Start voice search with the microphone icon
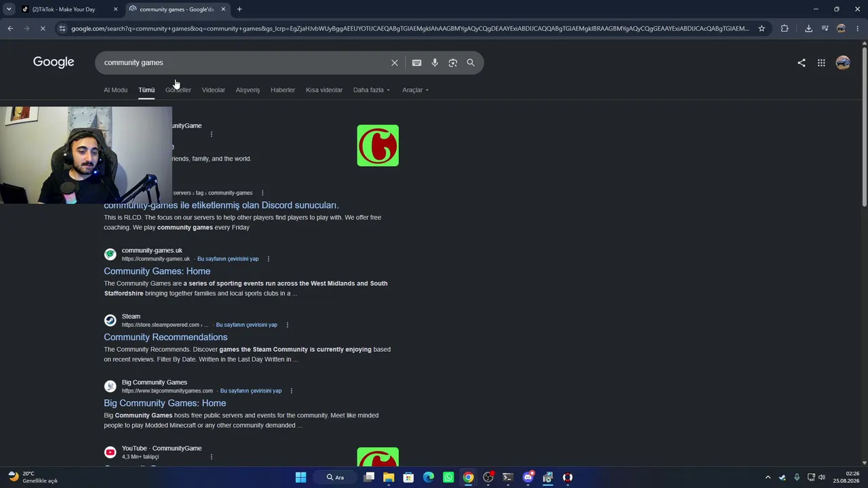 coord(435,62)
